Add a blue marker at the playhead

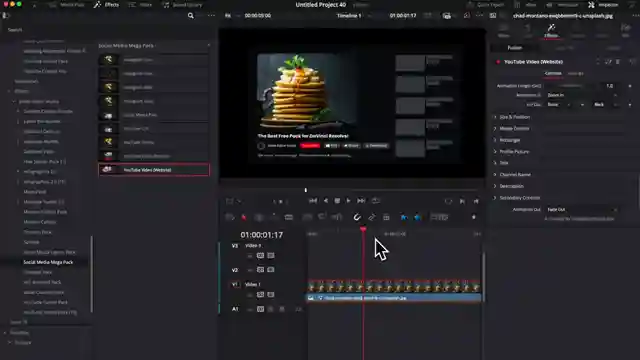(418, 217)
